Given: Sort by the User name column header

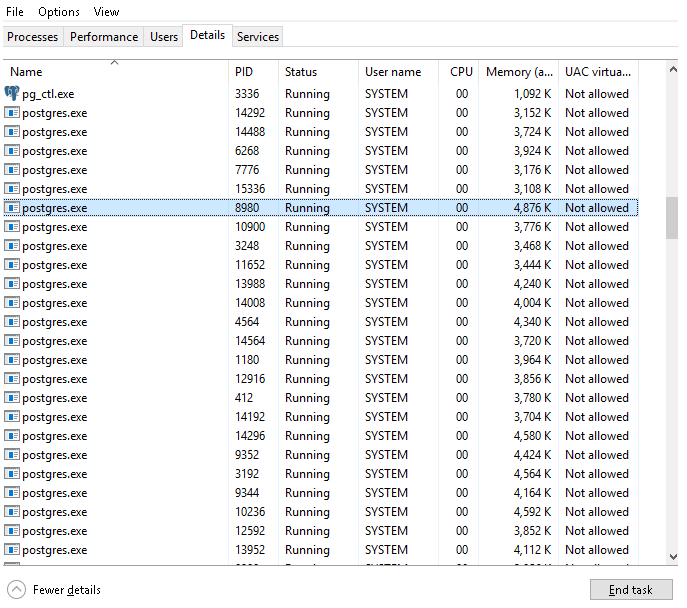Looking at the screenshot, I should click(x=398, y=71).
